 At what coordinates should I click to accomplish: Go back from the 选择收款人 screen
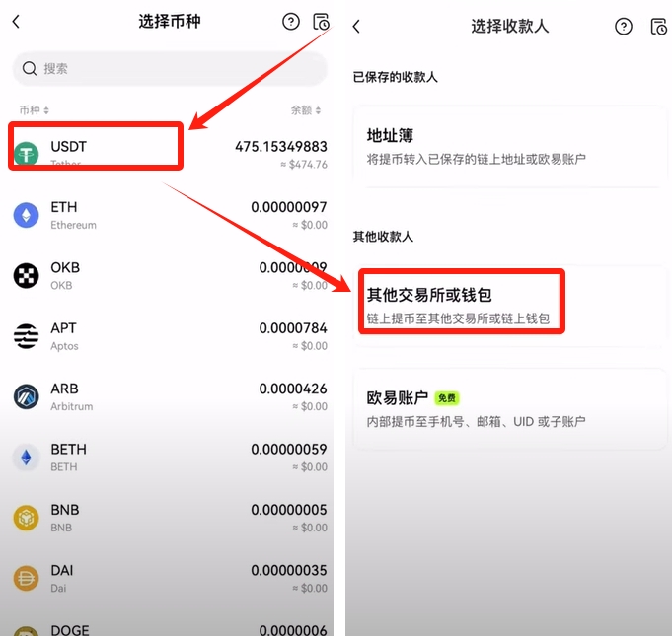[356, 27]
